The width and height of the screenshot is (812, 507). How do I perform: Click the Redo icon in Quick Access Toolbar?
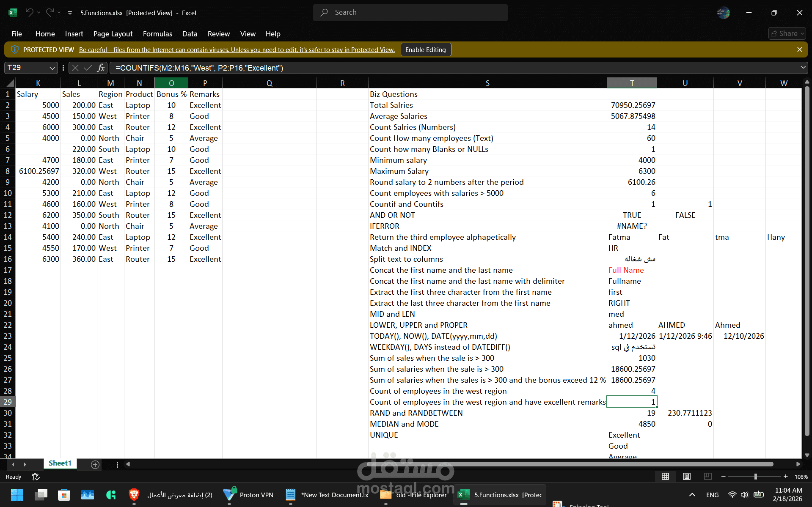tap(50, 13)
